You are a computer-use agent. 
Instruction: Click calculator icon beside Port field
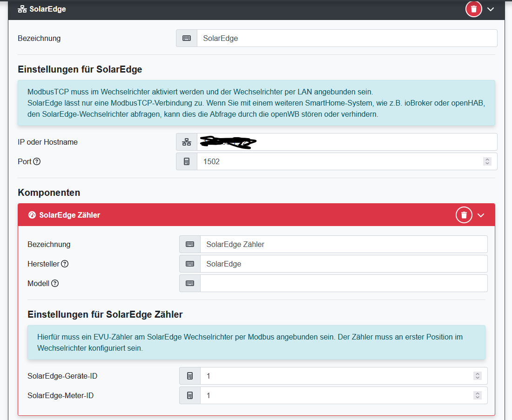[x=187, y=161]
